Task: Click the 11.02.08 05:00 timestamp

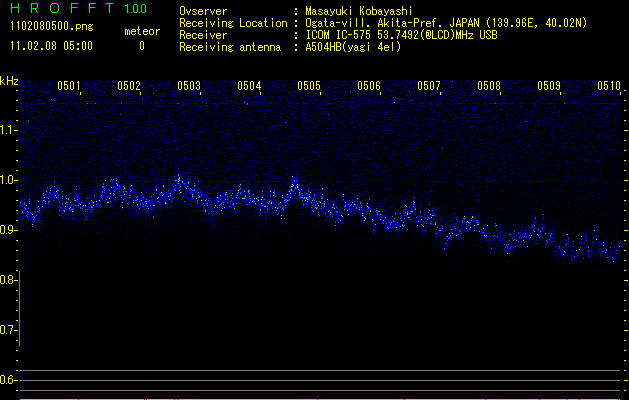Action: point(51,46)
